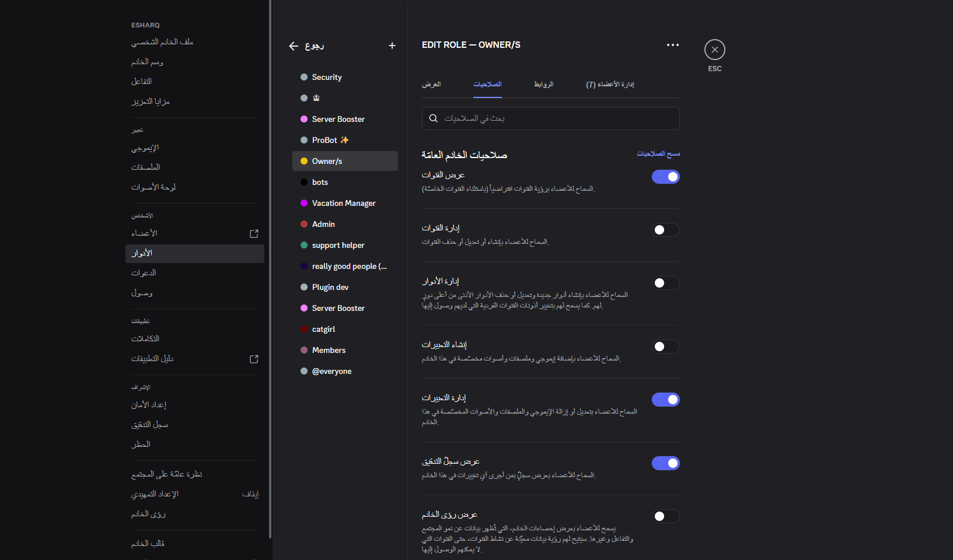Switch to the الروابط tab

(x=543, y=85)
